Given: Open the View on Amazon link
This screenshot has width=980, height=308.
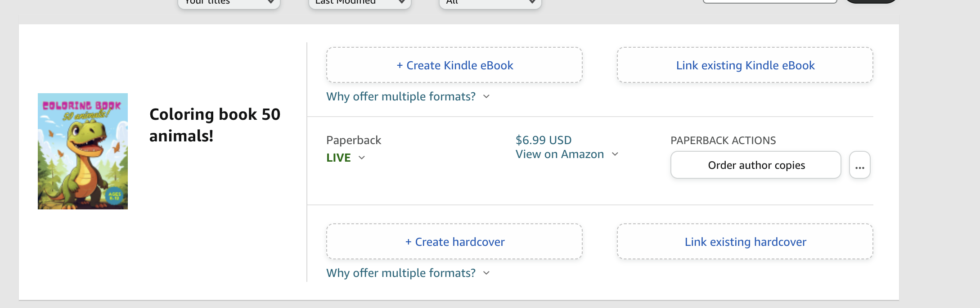Looking at the screenshot, I should pos(559,154).
